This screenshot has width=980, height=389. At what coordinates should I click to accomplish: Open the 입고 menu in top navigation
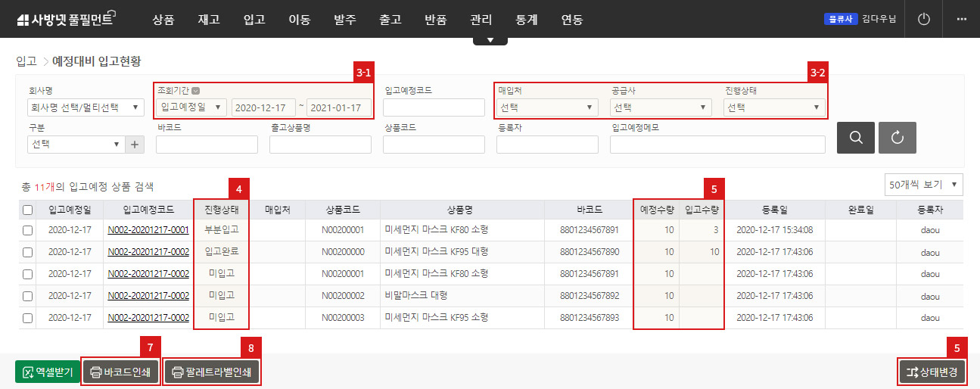(x=254, y=20)
